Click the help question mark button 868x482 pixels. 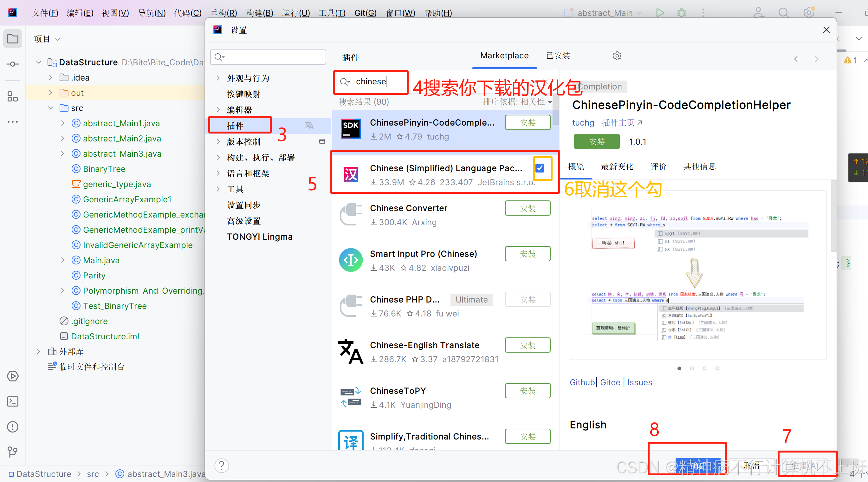coord(222,466)
